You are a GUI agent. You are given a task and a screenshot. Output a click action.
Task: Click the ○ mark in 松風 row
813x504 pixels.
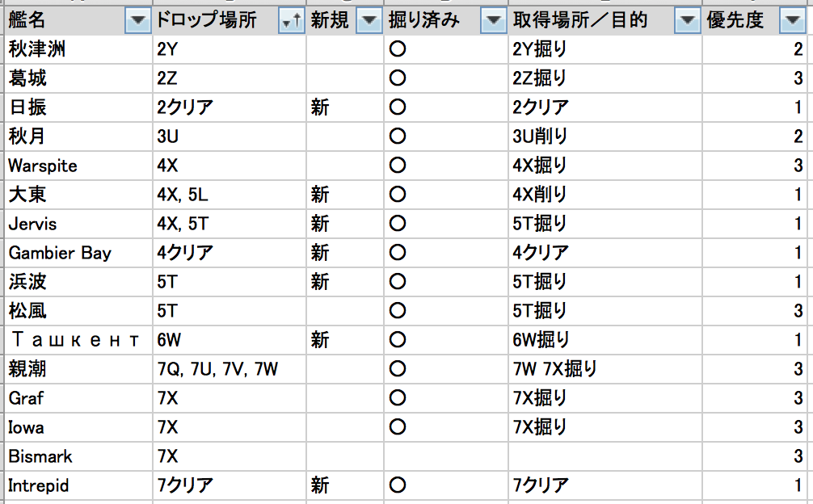point(398,311)
